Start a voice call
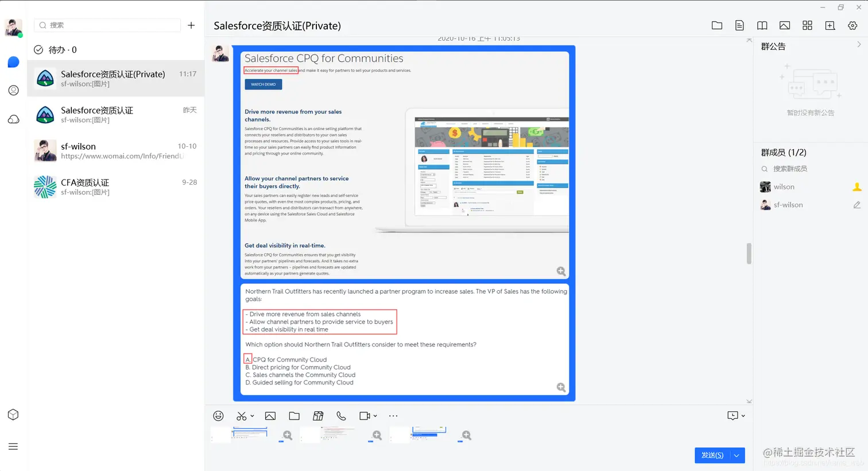The image size is (868, 471). click(341, 416)
